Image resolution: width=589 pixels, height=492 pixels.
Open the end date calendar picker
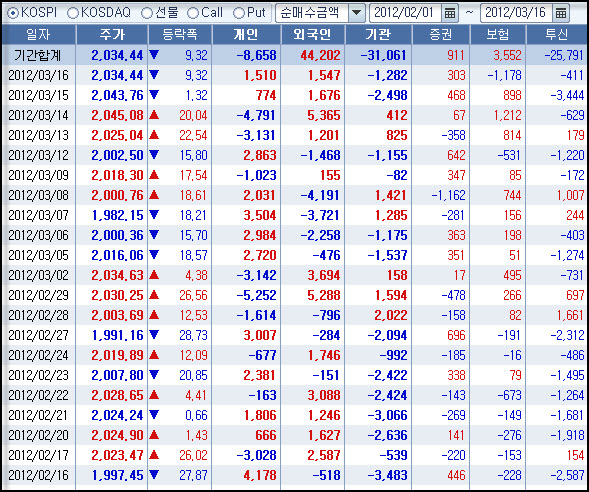[561, 13]
